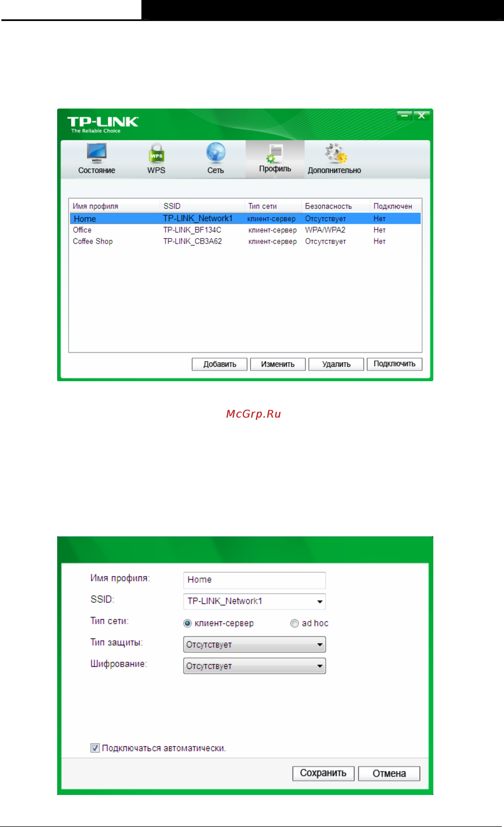The image size is (504, 827).
Task: Sort by Имя профиля column header
Action: pyautogui.click(x=114, y=206)
